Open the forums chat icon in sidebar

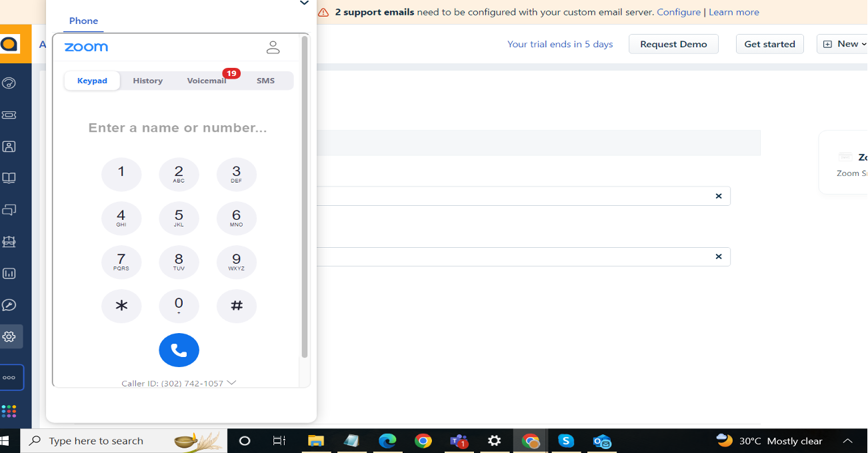coord(9,210)
